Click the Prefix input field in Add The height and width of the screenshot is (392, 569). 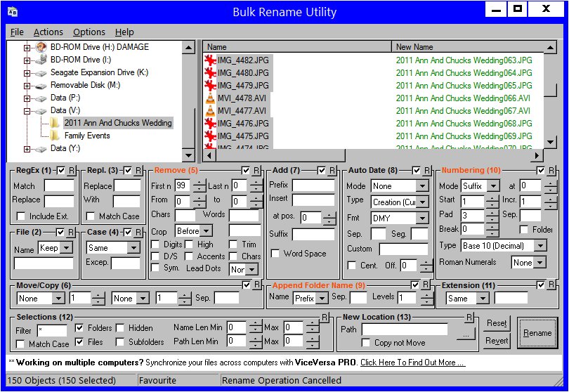(313, 185)
